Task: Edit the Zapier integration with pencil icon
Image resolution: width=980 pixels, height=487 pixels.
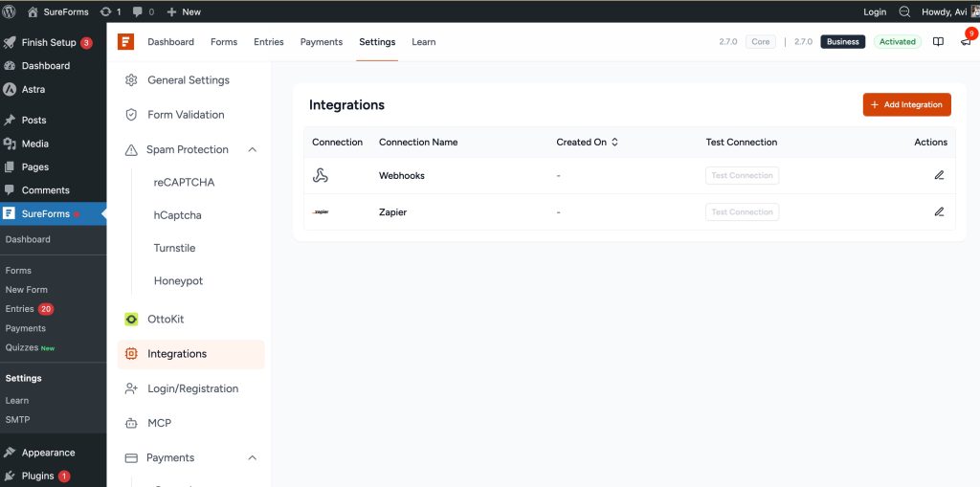Action: coord(939,212)
